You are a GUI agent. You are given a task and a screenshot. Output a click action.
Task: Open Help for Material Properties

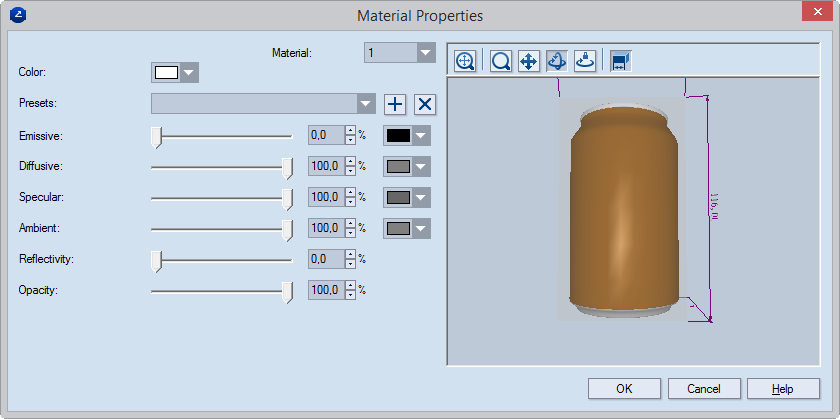783,388
